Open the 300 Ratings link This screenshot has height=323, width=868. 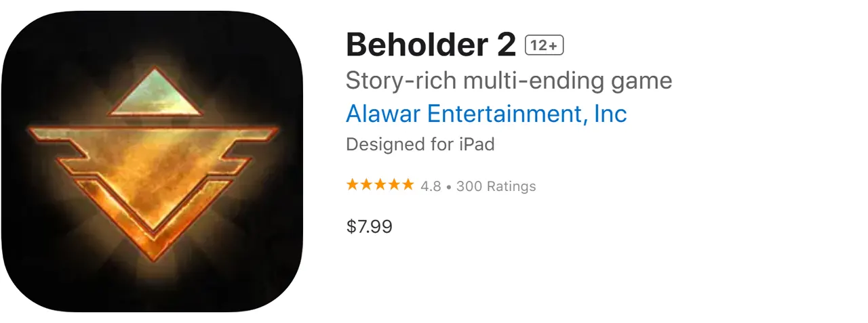coord(496,186)
